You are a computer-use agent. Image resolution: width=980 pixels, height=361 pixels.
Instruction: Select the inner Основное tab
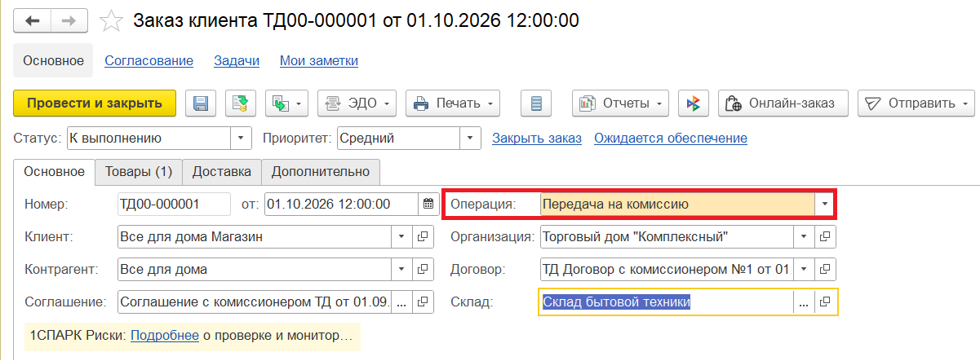click(55, 172)
